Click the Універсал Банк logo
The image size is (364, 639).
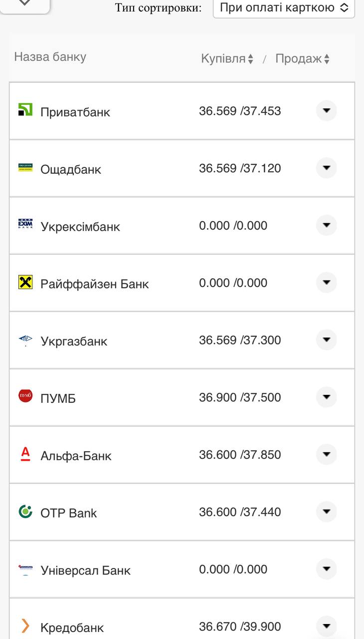(25, 569)
